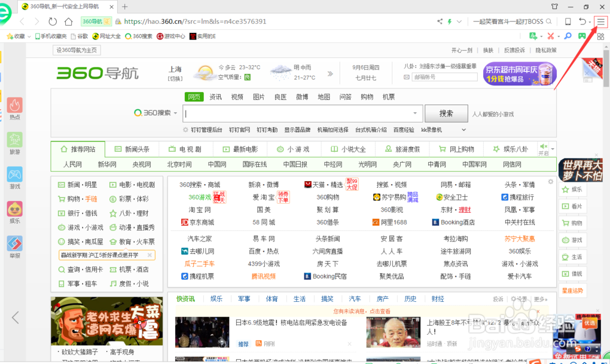Click the lightning speed-mode icon

click(x=450, y=20)
